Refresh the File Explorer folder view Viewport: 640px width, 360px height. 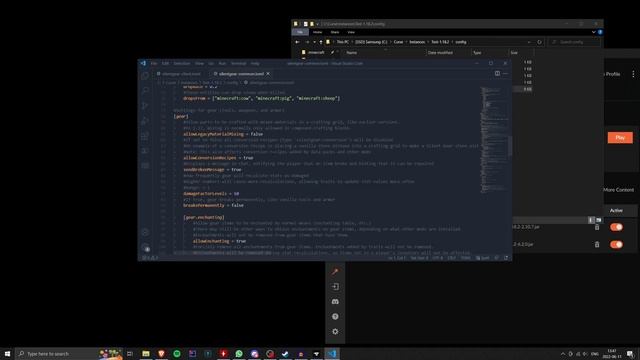pos(540,42)
